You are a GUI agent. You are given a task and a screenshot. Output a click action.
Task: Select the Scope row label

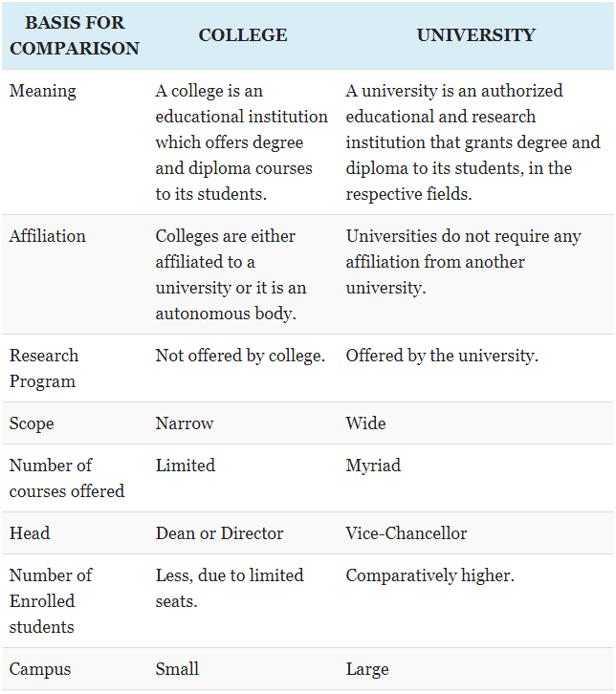click(32, 423)
